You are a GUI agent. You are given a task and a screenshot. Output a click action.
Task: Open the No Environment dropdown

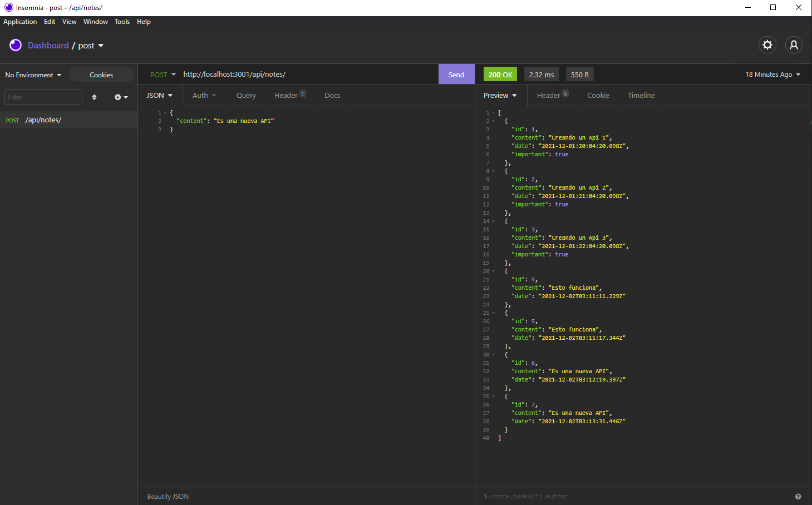point(33,75)
